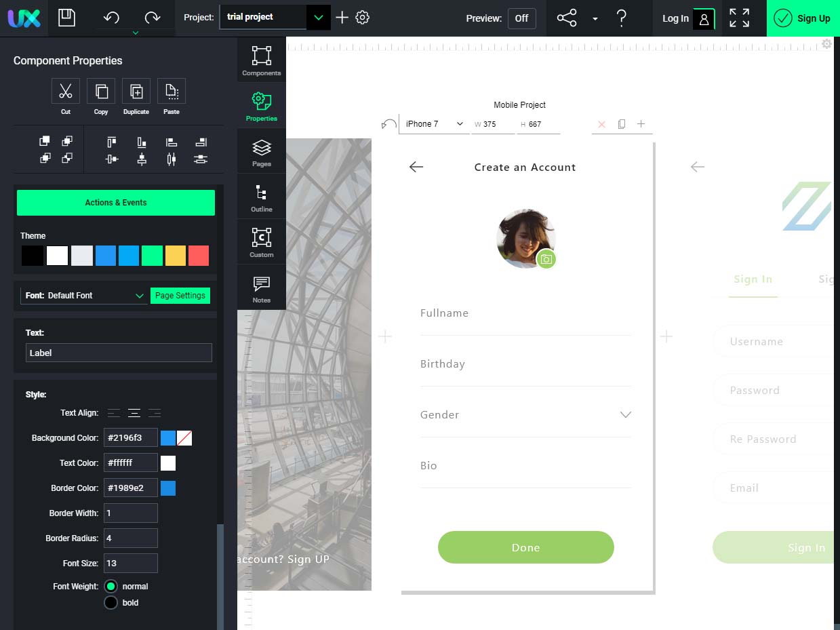This screenshot has height=630, width=840.
Task: Open the Pages panel
Action: tap(261, 151)
